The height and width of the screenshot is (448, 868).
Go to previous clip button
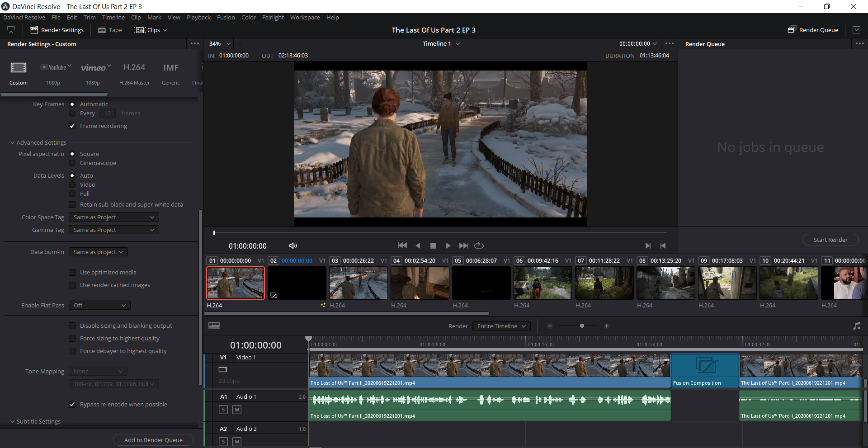[663, 245]
